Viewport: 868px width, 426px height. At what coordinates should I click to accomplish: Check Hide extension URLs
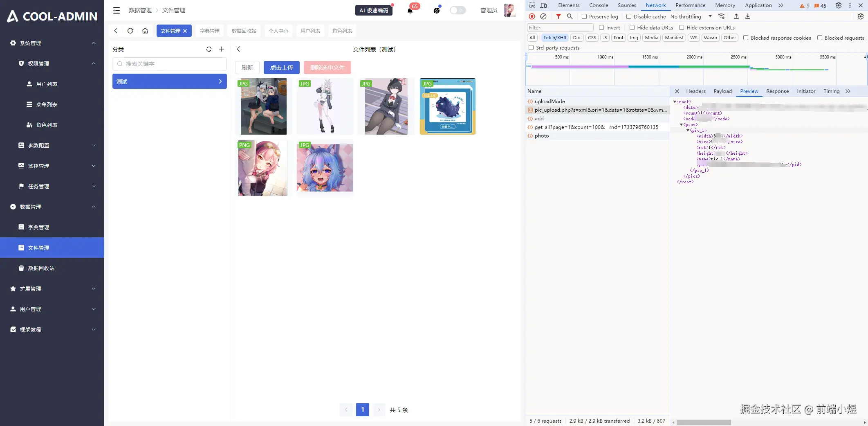point(682,27)
